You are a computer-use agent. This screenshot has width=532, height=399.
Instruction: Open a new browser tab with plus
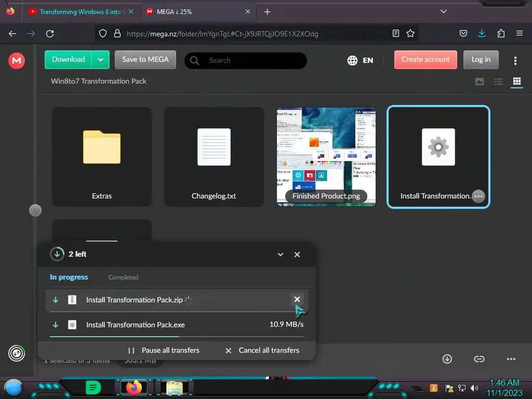(x=268, y=12)
